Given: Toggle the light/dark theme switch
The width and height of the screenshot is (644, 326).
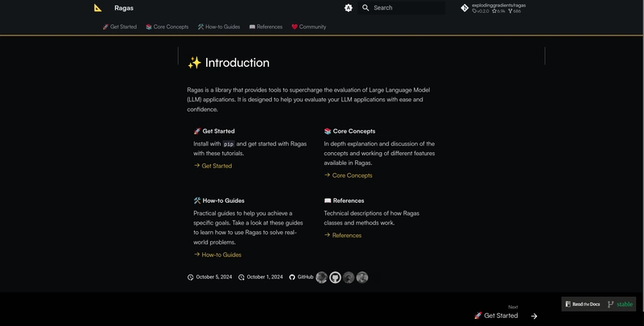Looking at the screenshot, I should click(349, 8).
